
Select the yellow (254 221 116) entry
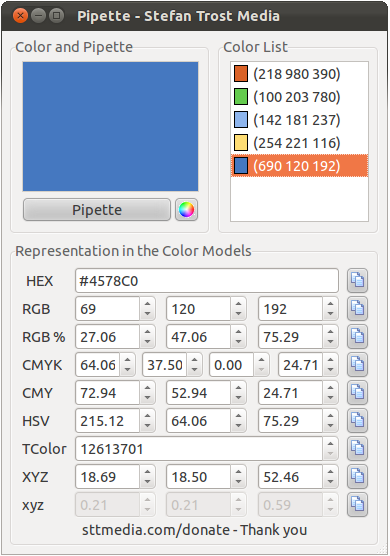[x=300, y=143]
